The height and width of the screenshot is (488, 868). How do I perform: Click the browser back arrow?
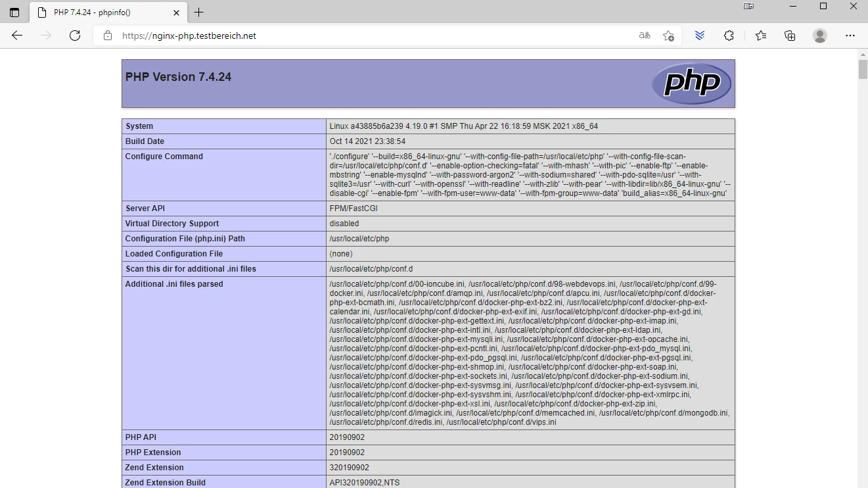[17, 36]
